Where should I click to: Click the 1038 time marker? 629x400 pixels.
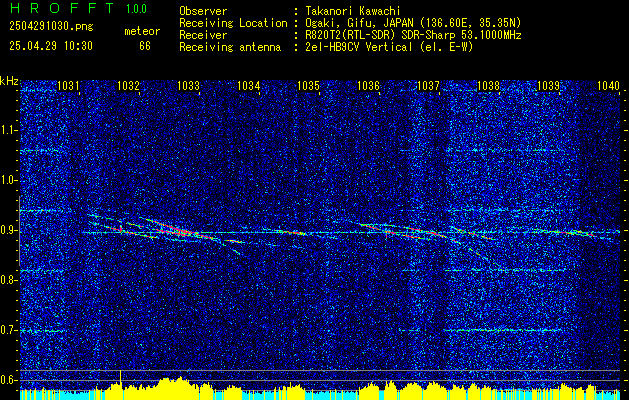click(489, 85)
